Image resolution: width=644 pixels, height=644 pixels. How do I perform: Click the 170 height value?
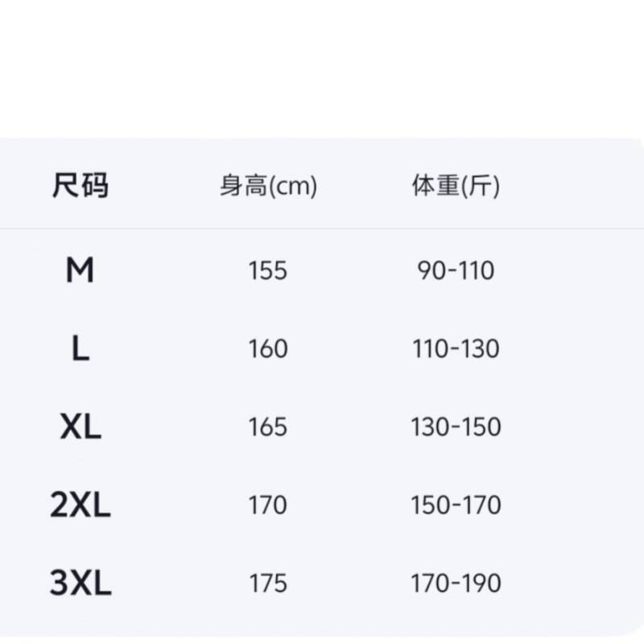(268, 505)
